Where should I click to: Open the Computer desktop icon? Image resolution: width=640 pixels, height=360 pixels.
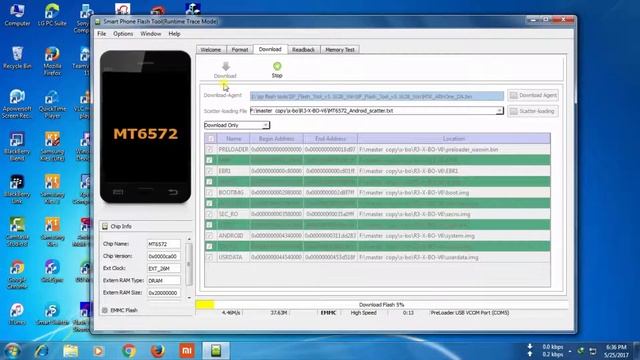(x=17, y=16)
